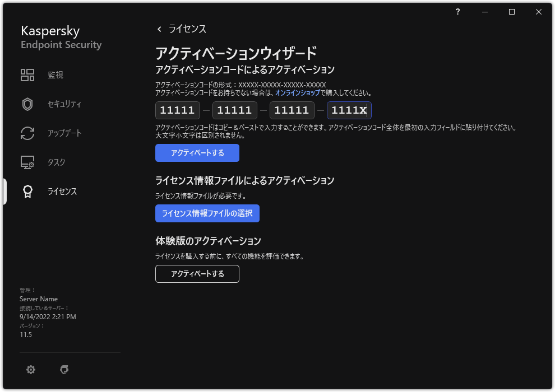Click the code field showing 1111X
555x392 pixels.
tap(349, 110)
